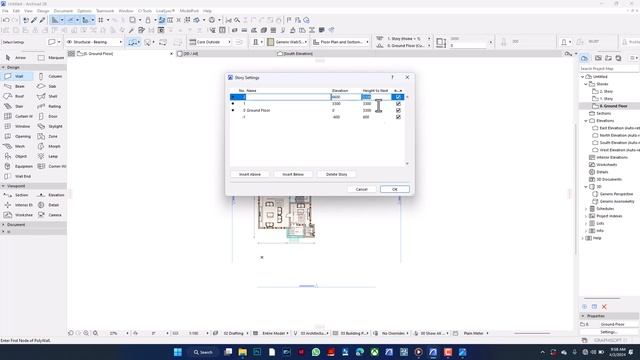Open the Window menu
The width and height of the screenshot is (640, 360).
(x=126, y=11)
